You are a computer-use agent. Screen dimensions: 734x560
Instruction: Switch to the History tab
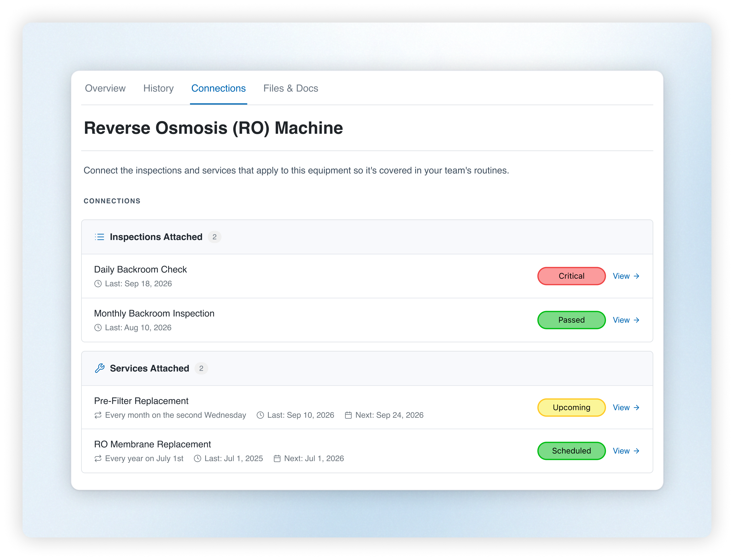click(158, 88)
